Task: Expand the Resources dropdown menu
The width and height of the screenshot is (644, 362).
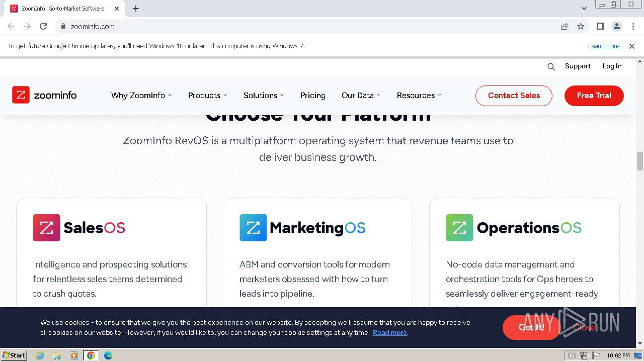Action: pos(419,95)
